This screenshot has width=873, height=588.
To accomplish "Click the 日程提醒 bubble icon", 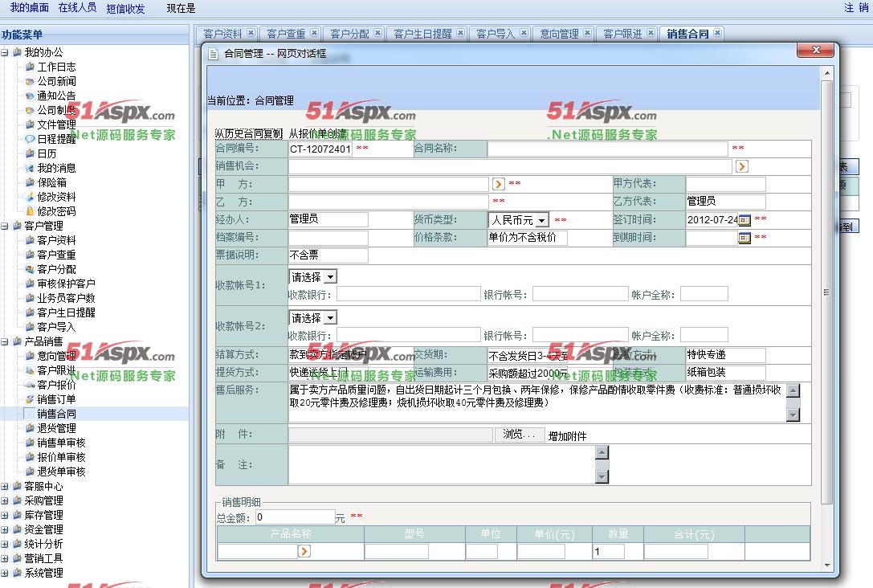I will pyautogui.click(x=30, y=139).
